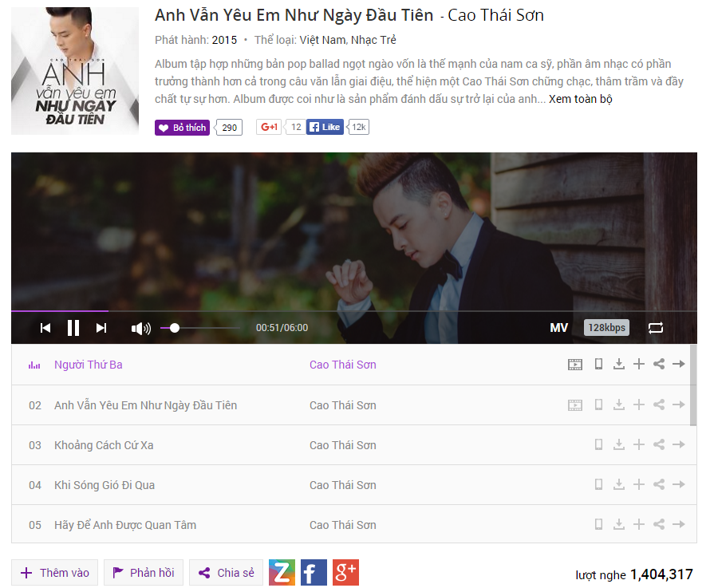The height and width of the screenshot is (588, 714).
Task: Open Cao Thái Sơn artist link in title
Action: point(496,15)
